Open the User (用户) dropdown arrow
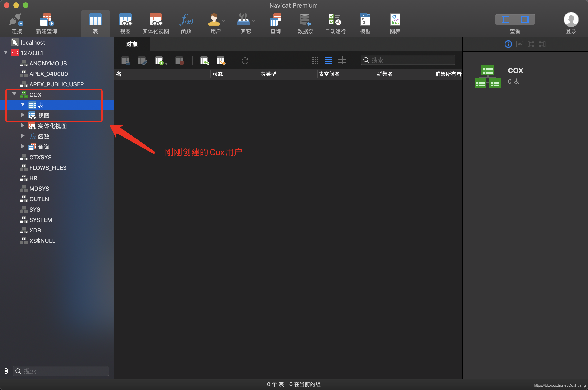Screen dimensions: 588x390 click(224, 21)
